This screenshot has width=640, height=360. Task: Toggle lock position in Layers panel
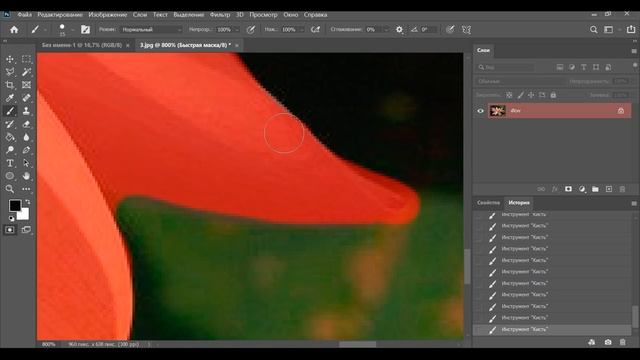531,95
